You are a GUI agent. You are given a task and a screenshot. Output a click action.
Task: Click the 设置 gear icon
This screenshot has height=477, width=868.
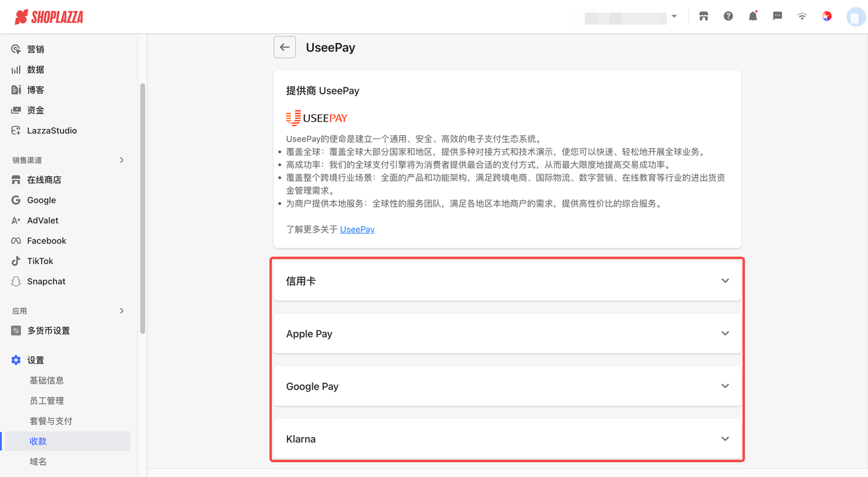point(16,360)
